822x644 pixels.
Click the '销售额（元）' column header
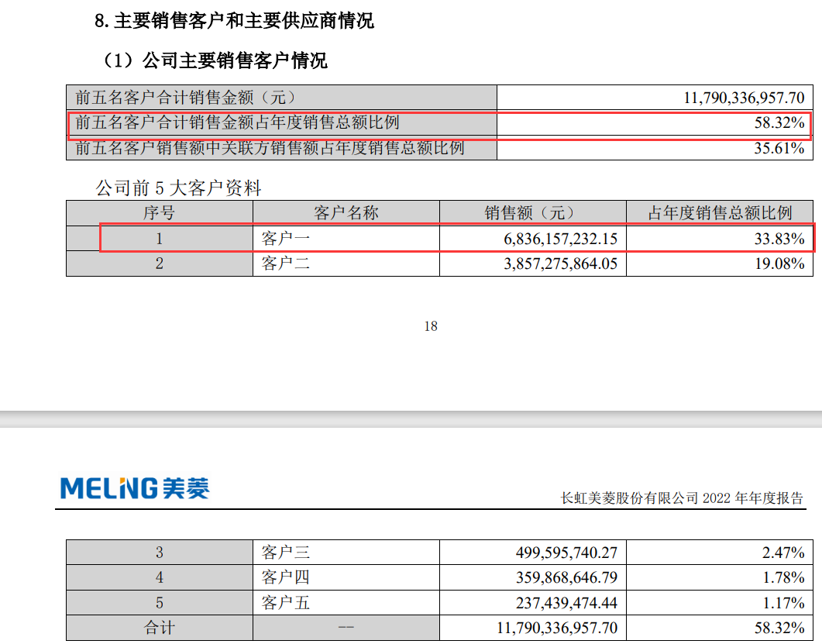(532, 213)
